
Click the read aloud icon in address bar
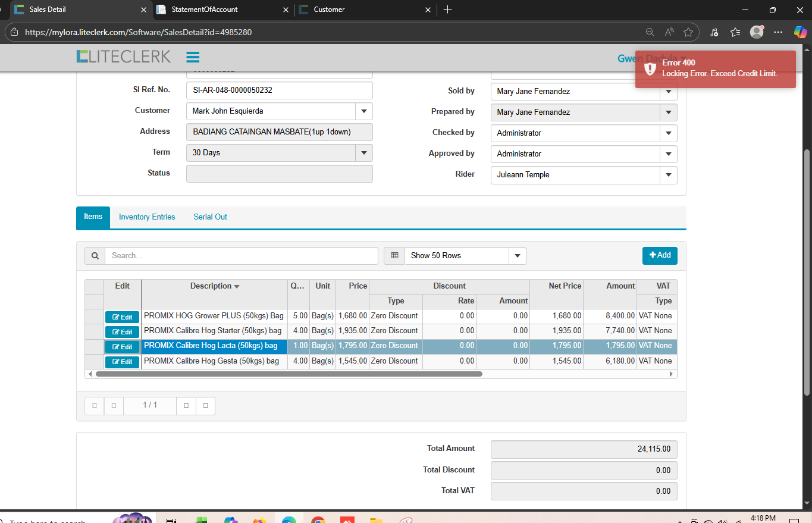click(x=669, y=32)
